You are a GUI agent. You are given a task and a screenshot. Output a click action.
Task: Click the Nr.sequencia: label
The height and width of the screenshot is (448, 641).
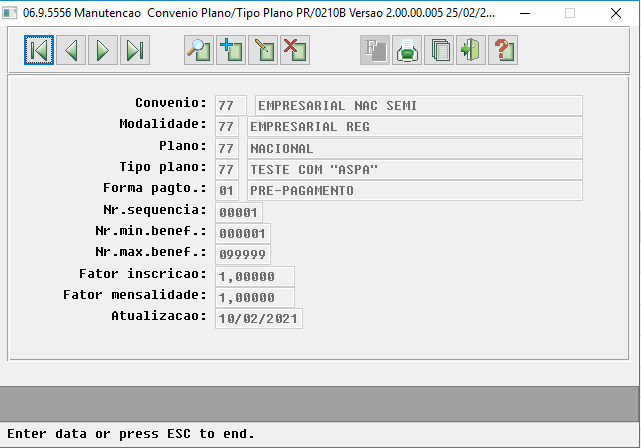(x=155, y=210)
